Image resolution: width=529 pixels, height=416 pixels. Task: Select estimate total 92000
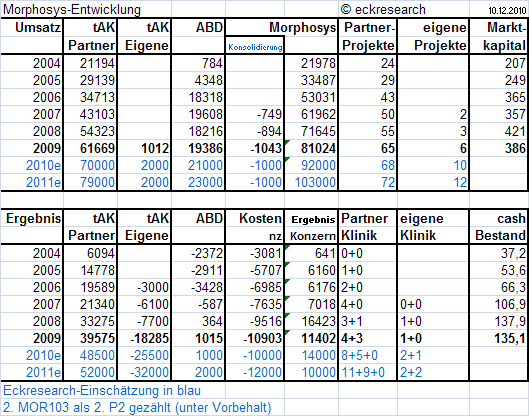click(x=318, y=165)
